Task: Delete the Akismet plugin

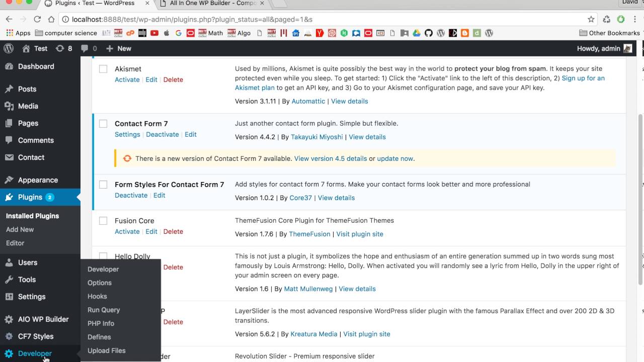Action: pos(173,79)
